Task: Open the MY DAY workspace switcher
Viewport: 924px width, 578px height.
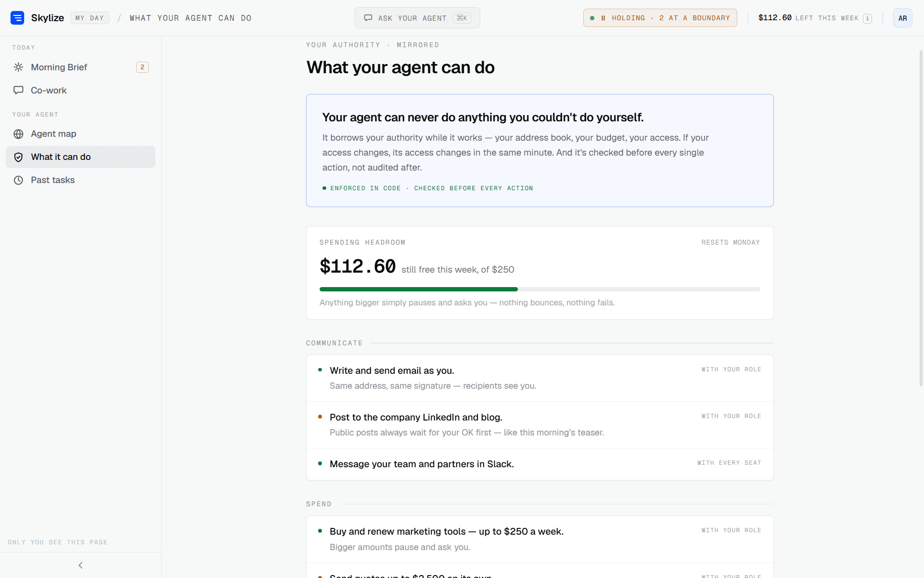Action: tap(90, 18)
